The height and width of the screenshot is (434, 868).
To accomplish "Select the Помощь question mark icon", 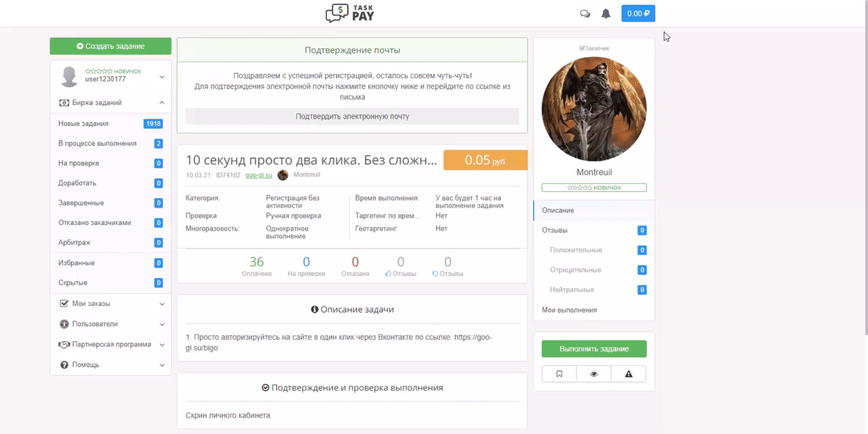I will 64,365.
